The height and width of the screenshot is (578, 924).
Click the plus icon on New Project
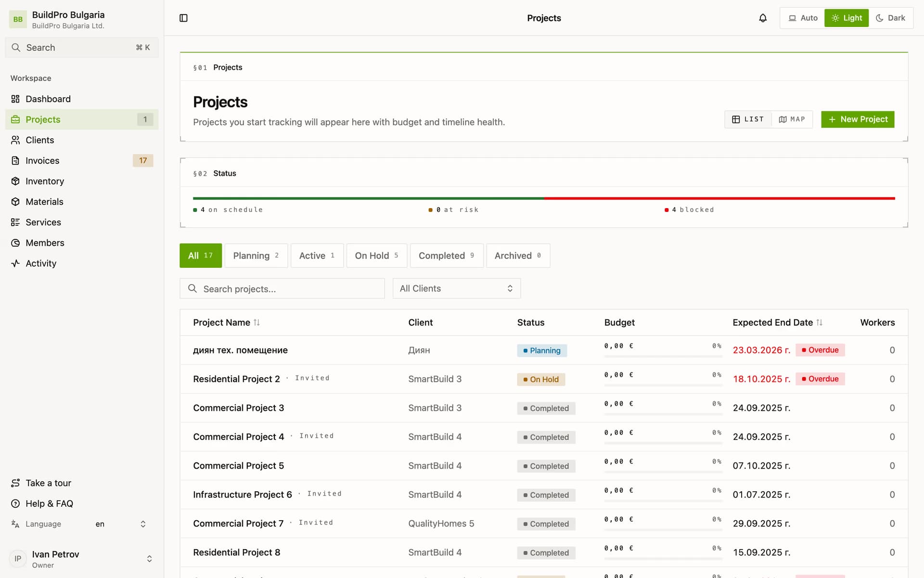tap(832, 119)
